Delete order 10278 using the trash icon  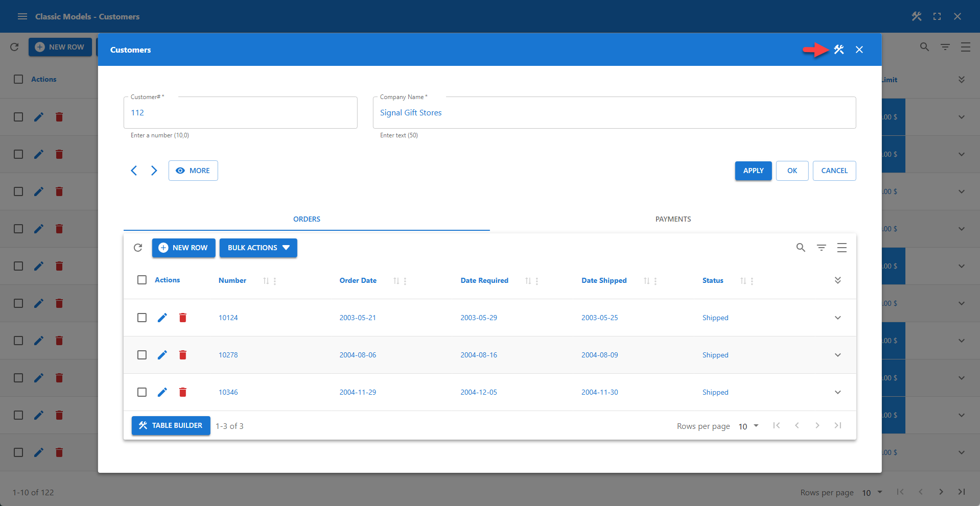coord(182,354)
